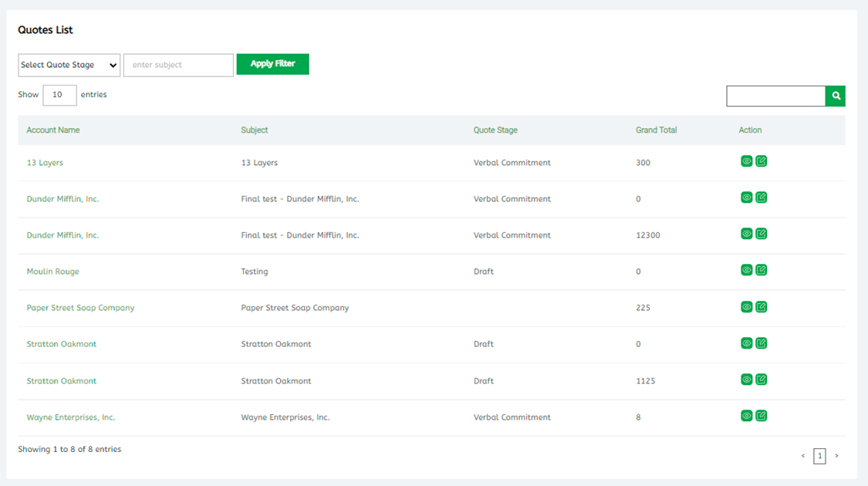View the Stratton Oakmont quote totaling 1125
The width and height of the screenshot is (868, 486).
point(746,380)
